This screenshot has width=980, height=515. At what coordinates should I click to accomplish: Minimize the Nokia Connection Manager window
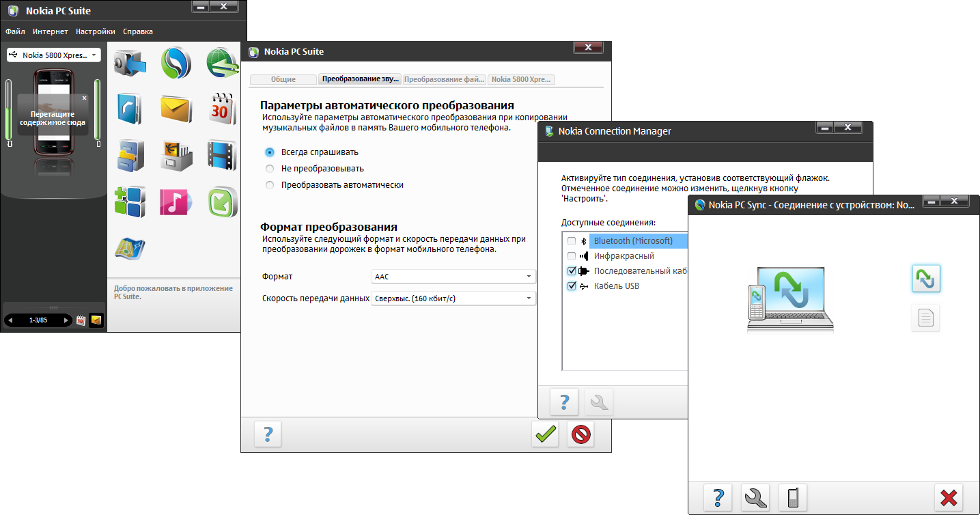click(824, 128)
